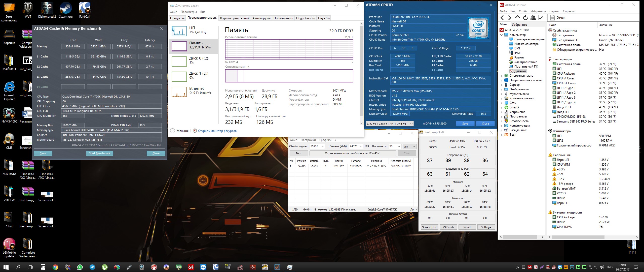This screenshot has width=644, height=272.
Task: Collapse Task Manager with Меньше button
Action: coord(179,131)
